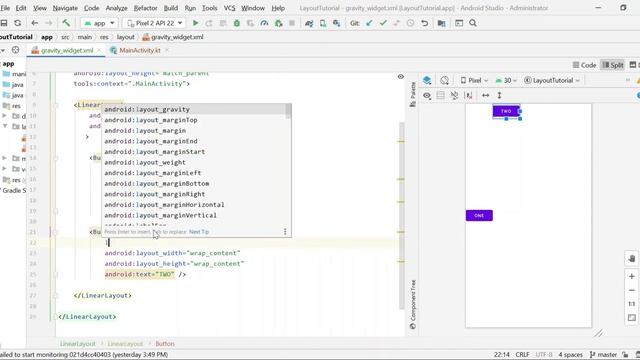Expand the java folder in project tree
640x360 pixels.
tap(13, 84)
